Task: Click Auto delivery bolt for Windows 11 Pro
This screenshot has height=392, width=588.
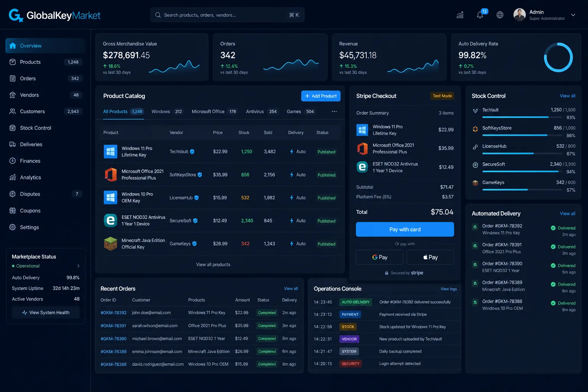Action: tap(292, 152)
